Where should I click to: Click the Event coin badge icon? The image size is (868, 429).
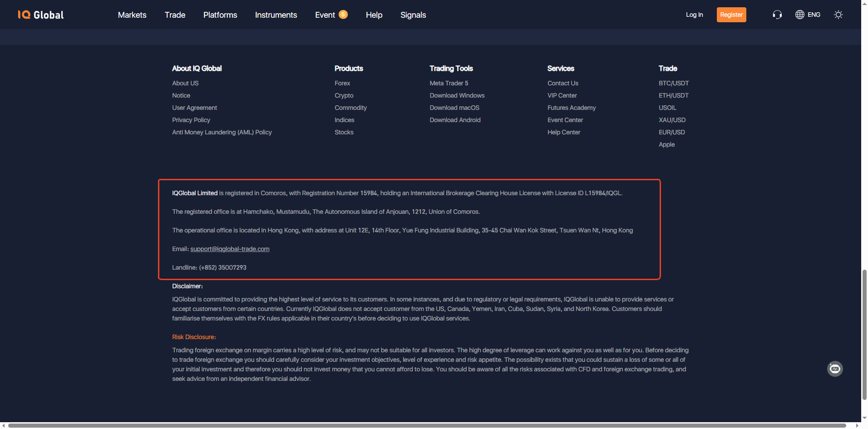343,15
